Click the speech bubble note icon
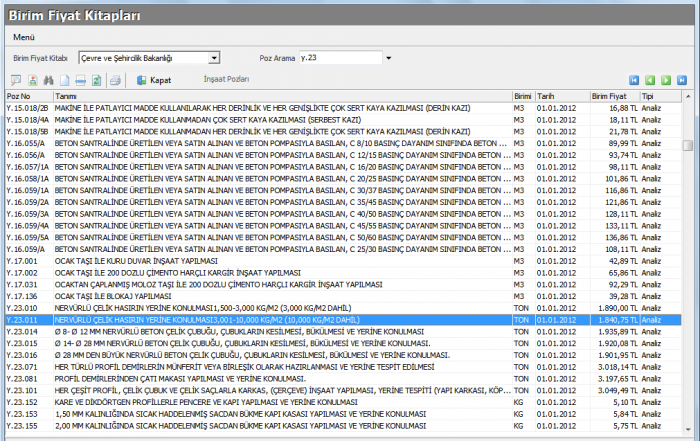The width and height of the screenshot is (700, 441). click(15, 80)
